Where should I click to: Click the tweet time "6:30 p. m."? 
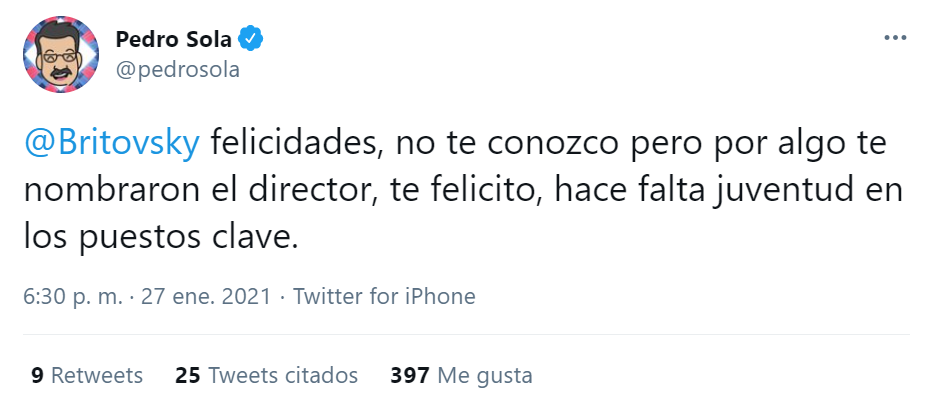(73, 296)
